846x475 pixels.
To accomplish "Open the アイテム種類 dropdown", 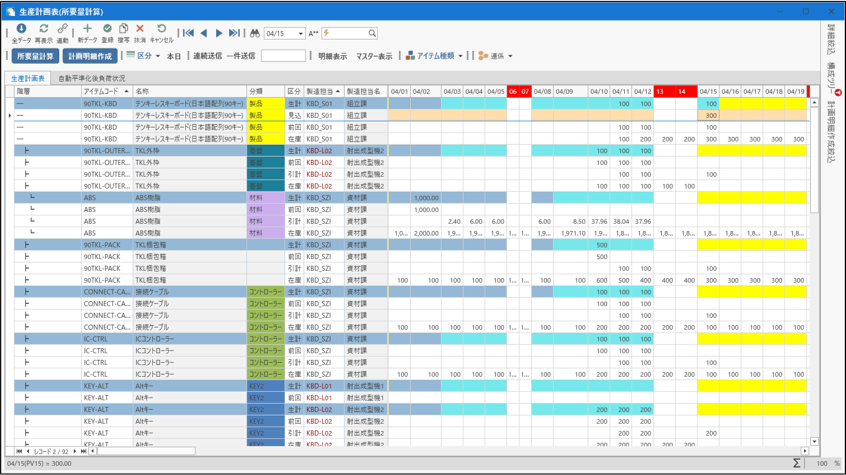I will pyautogui.click(x=435, y=56).
